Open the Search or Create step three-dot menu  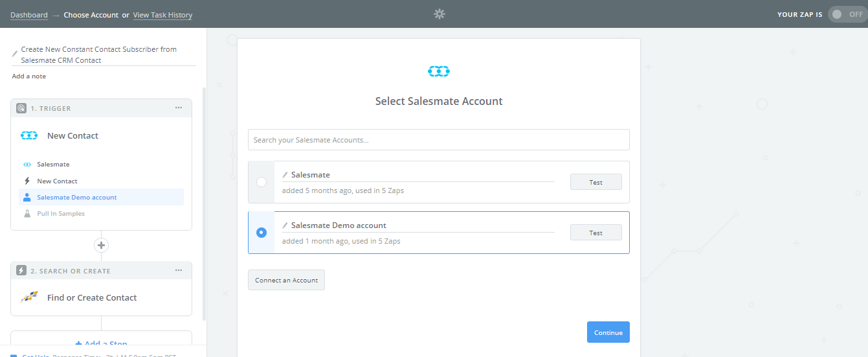[x=179, y=270]
